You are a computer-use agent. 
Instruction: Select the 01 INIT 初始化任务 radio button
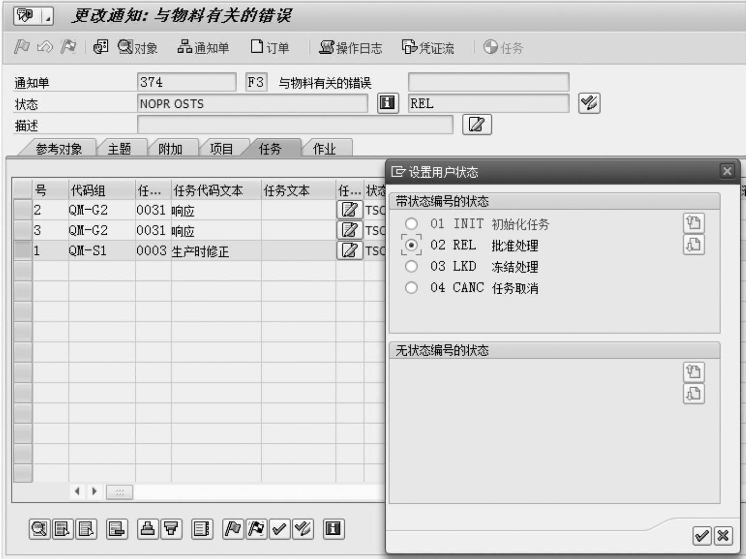pos(411,224)
